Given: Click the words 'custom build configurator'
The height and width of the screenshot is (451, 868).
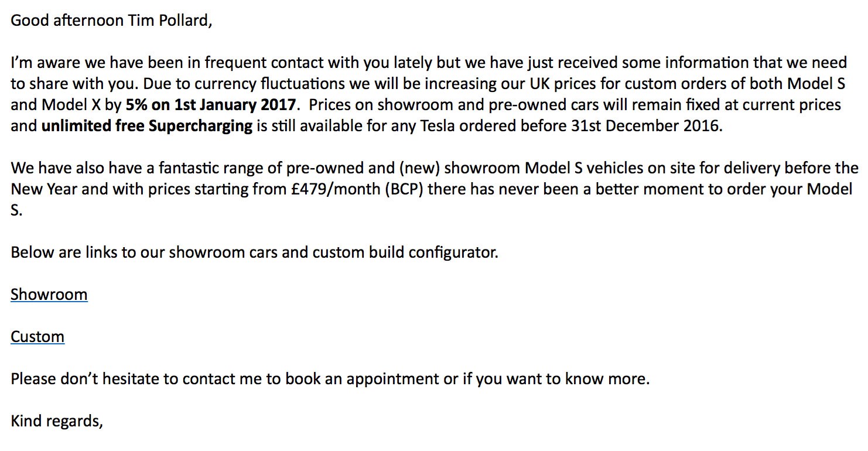Looking at the screenshot, I should [405, 253].
